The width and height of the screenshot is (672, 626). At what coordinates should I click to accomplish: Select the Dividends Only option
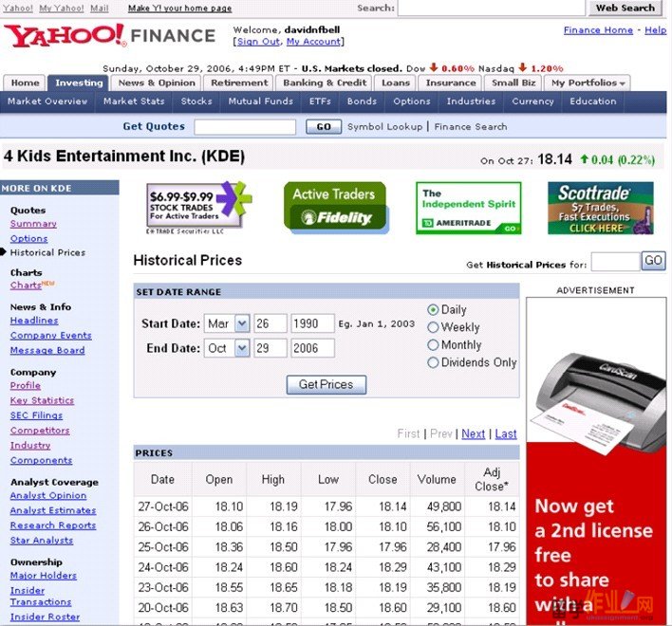(x=433, y=362)
